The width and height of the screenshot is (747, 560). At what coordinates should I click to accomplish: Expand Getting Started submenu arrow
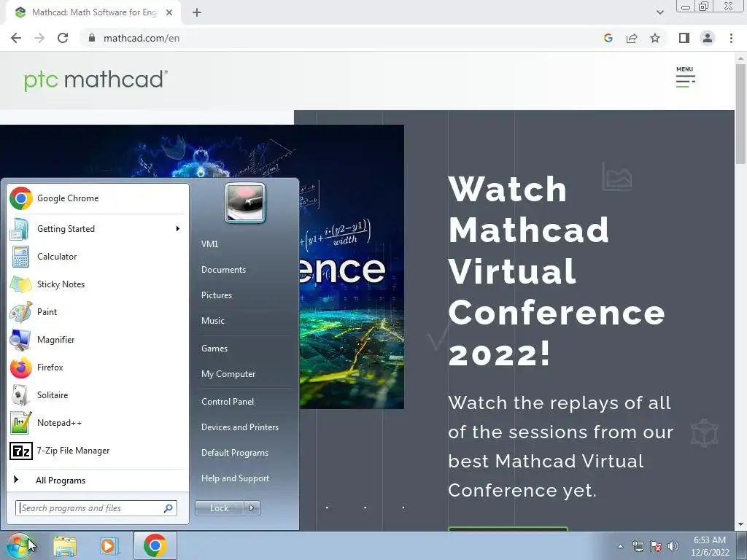click(178, 228)
